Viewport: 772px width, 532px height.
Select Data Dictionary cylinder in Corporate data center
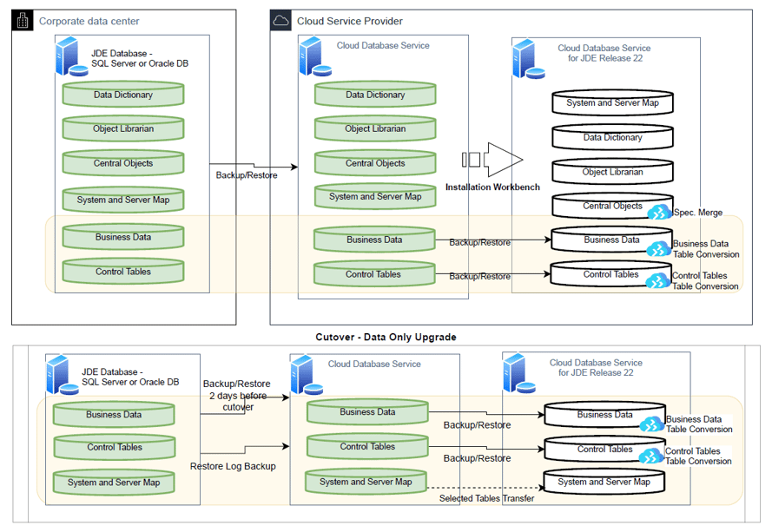point(123,95)
